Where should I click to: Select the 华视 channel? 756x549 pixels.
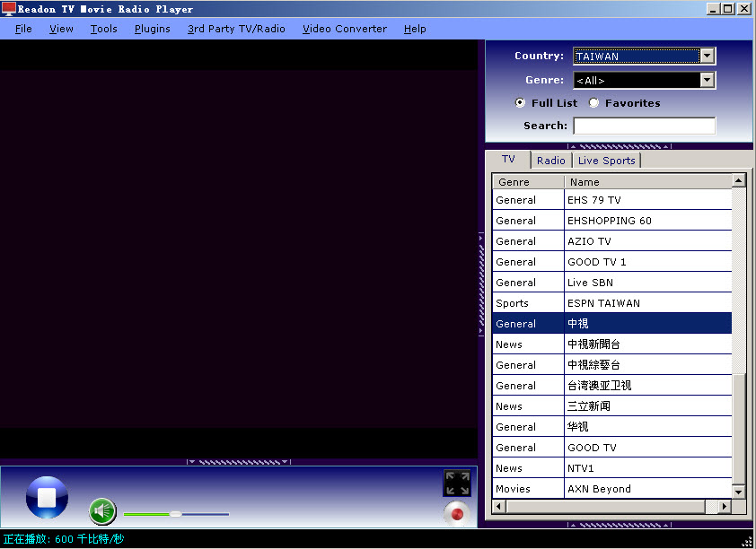pos(611,427)
